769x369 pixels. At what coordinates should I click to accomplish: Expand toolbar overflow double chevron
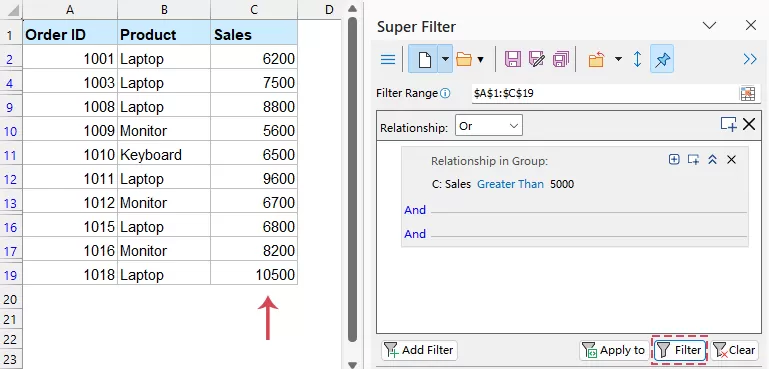[750, 60]
